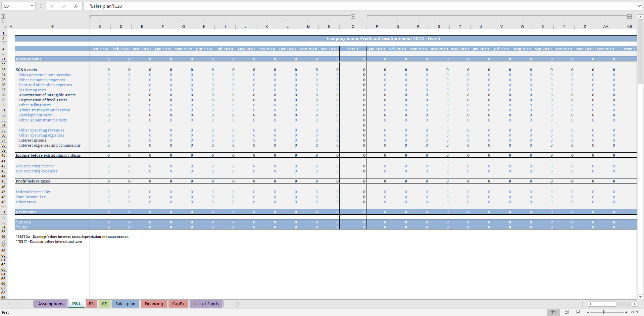The height and width of the screenshot is (316, 644).
Task: Select column C header
Action: tap(100, 27)
